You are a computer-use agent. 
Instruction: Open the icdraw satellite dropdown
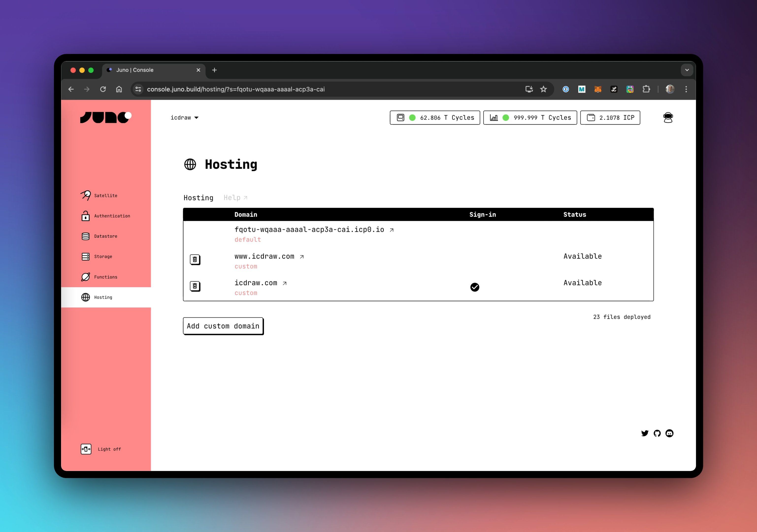185,117
